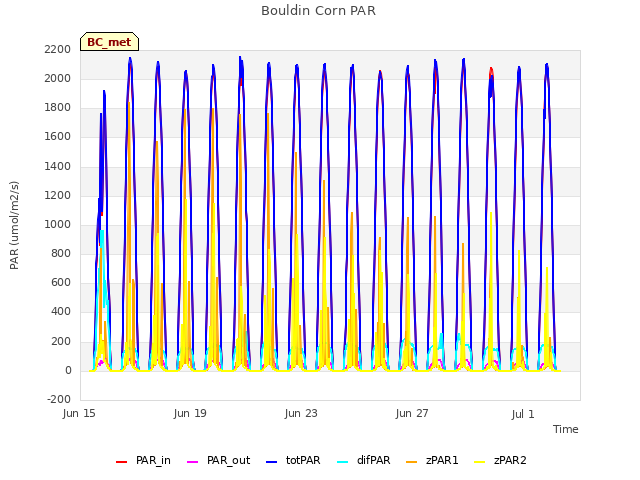640x480 pixels.
Task: Click the magenta PAR_out legend swatch
Action: (193, 462)
